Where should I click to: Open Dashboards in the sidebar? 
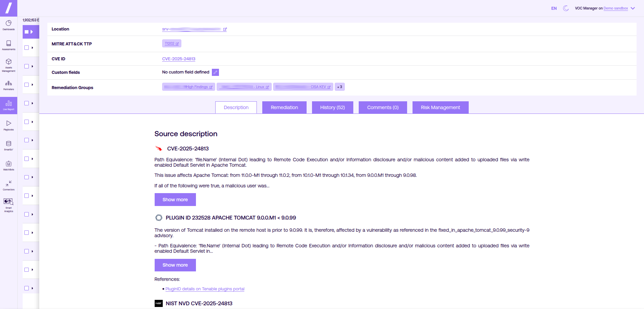[x=8, y=25]
